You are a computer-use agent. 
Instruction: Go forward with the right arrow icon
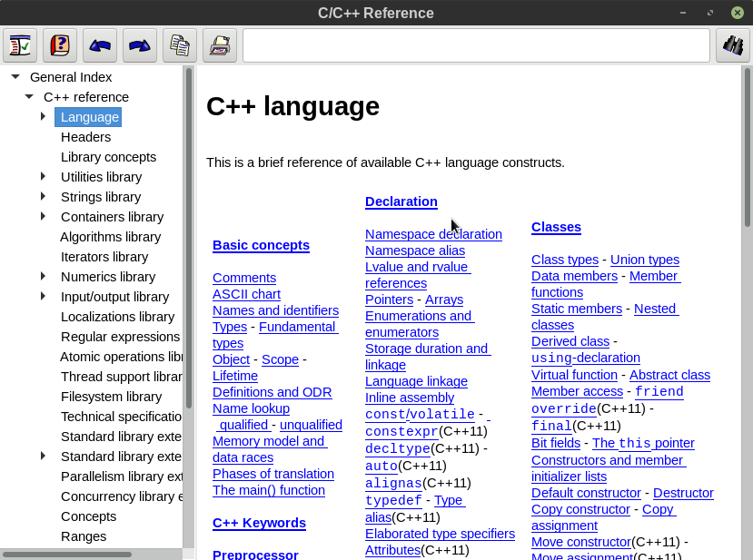[x=140, y=45]
